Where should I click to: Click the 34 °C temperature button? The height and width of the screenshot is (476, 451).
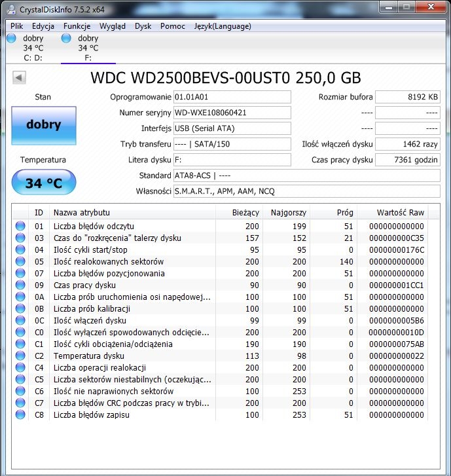click(x=44, y=182)
